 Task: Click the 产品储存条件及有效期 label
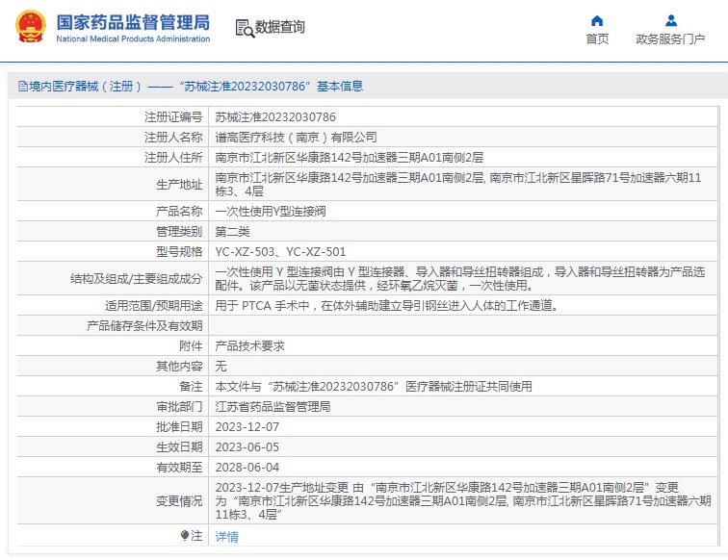(144, 325)
